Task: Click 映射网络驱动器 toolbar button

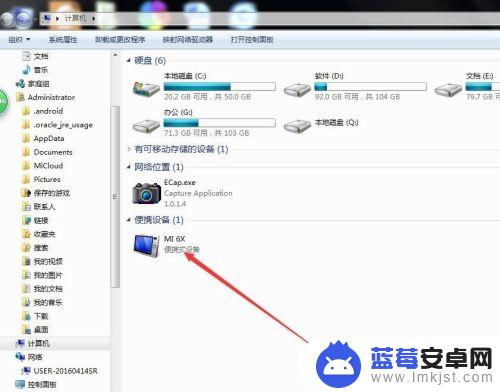Action: 188,40
